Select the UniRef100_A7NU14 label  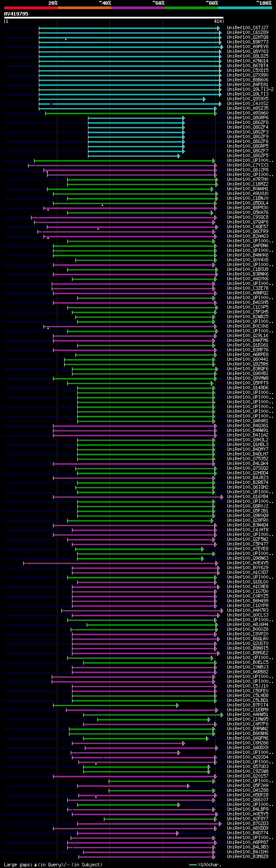(x=248, y=61)
